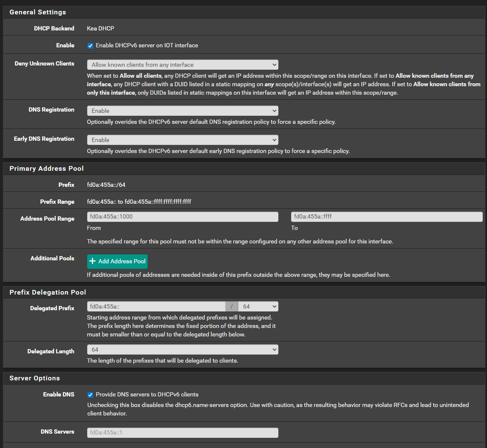Open the Delegated Prefix length dropdown
Image resolution: width=487 pixels, height=448 pixels.
258,306
